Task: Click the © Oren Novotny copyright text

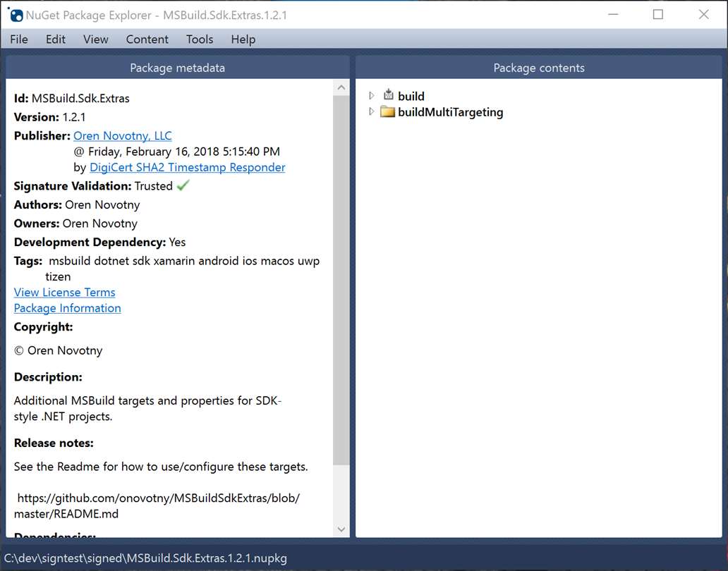Action: 58,350
